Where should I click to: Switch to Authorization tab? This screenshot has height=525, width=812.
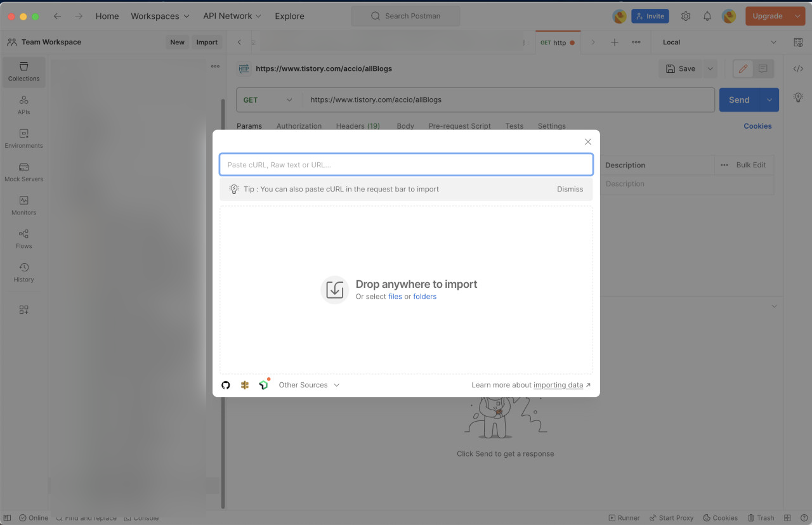[x=299, y=126]
